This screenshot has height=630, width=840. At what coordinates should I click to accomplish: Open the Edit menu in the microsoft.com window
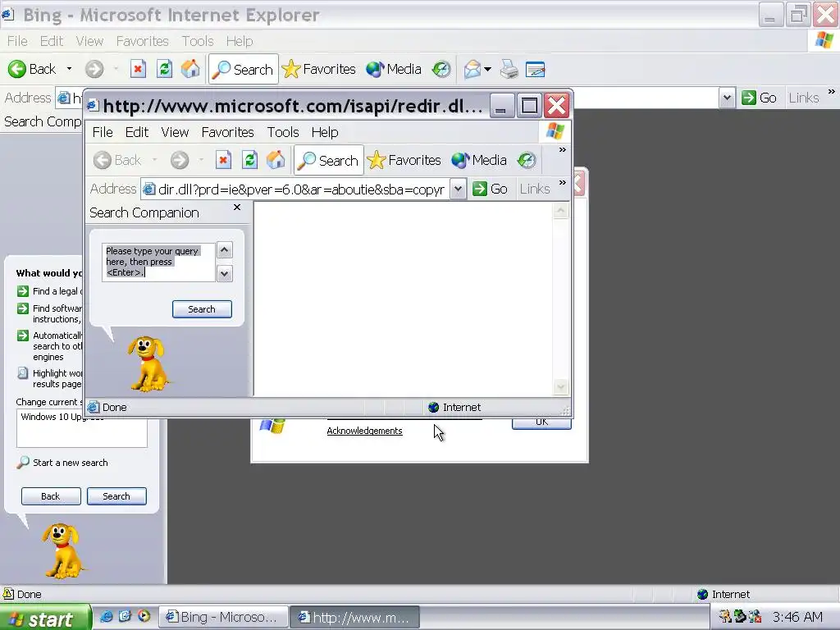(137, 132)
